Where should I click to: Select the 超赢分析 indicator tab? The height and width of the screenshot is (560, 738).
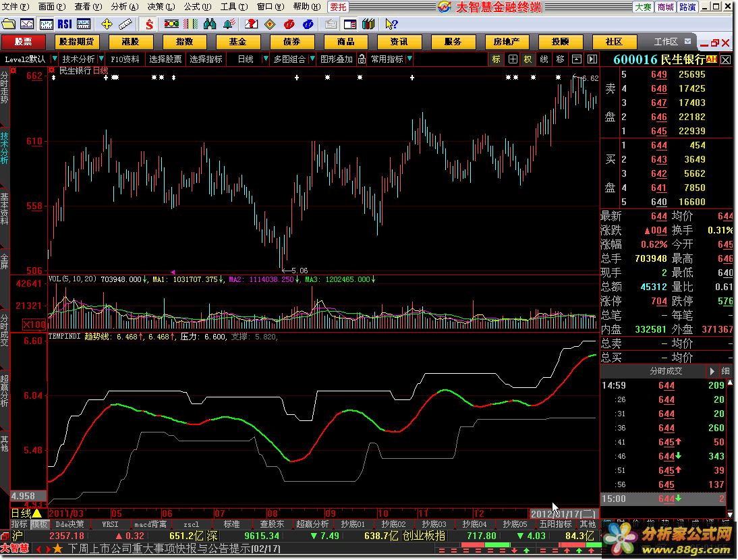coord(312,524)
